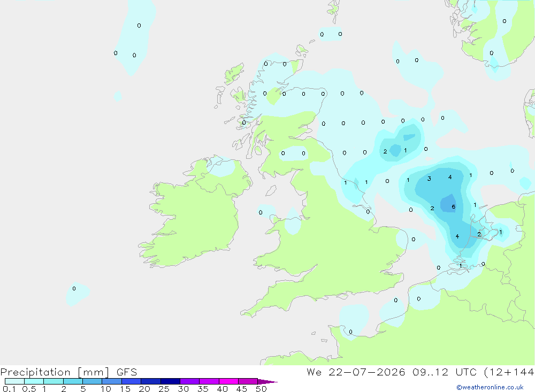The image size is (535, 392).
Task: Click the legend arrow tip beyond 50
Action: coord(268,382)
